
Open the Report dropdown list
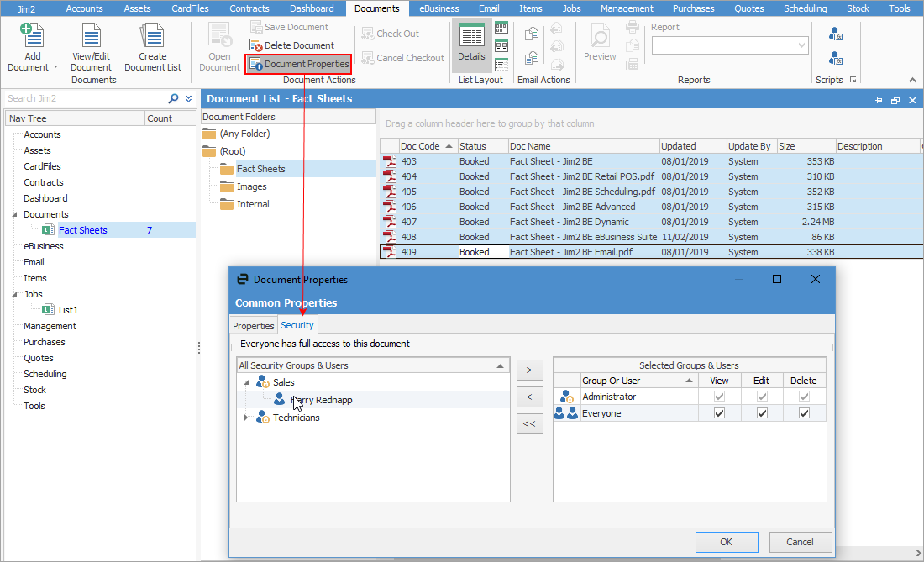(x=801, y=45)
